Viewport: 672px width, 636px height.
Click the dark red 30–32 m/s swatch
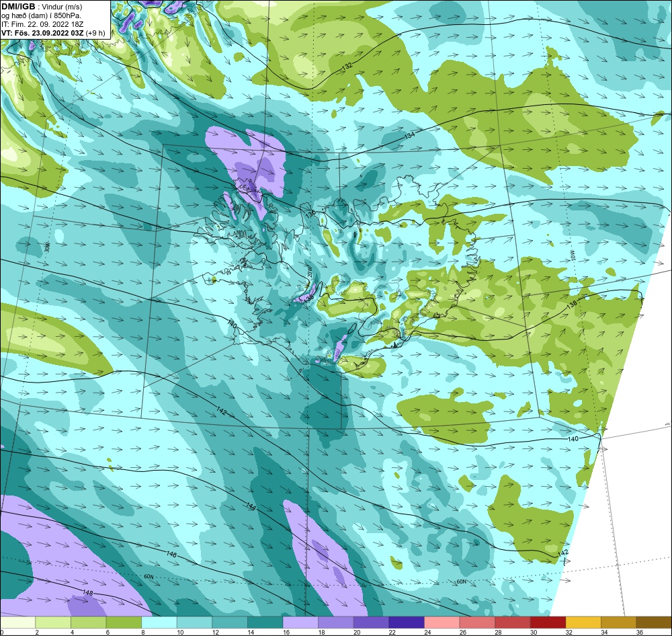tap(548, 623)
